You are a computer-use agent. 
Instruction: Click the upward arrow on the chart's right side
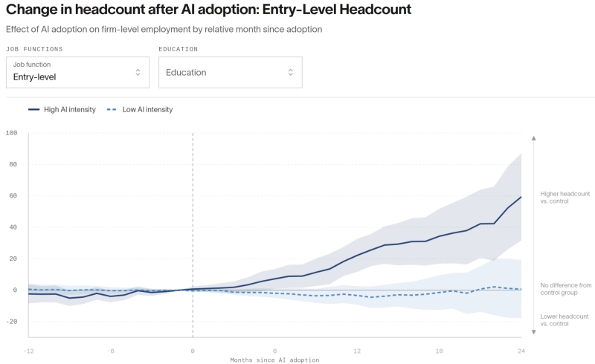click(533, 138)
